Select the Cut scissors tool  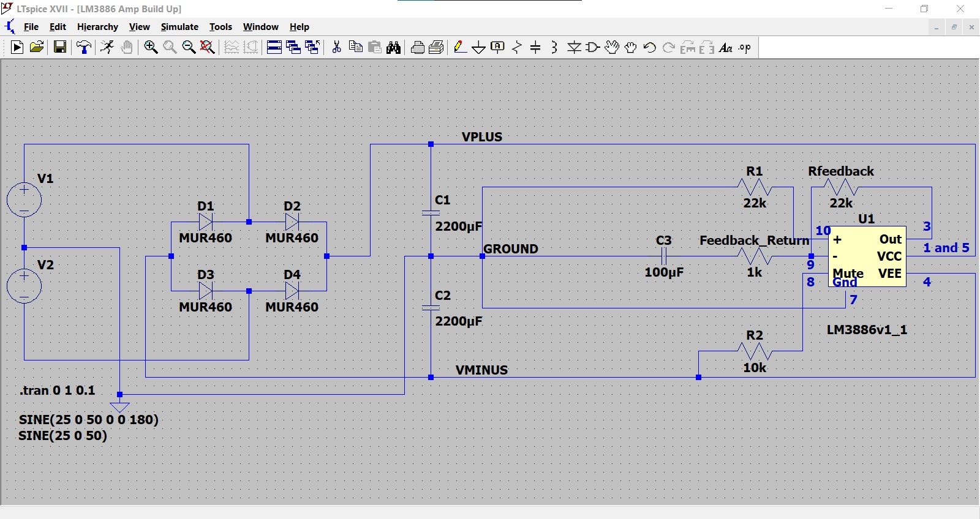[x=336, y=47]
